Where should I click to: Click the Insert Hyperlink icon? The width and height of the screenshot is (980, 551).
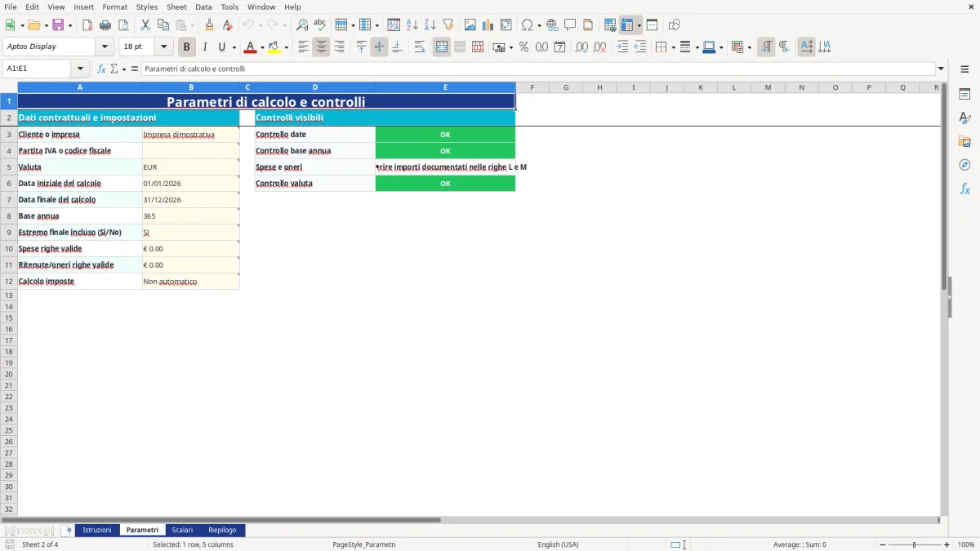pos(553,25)
